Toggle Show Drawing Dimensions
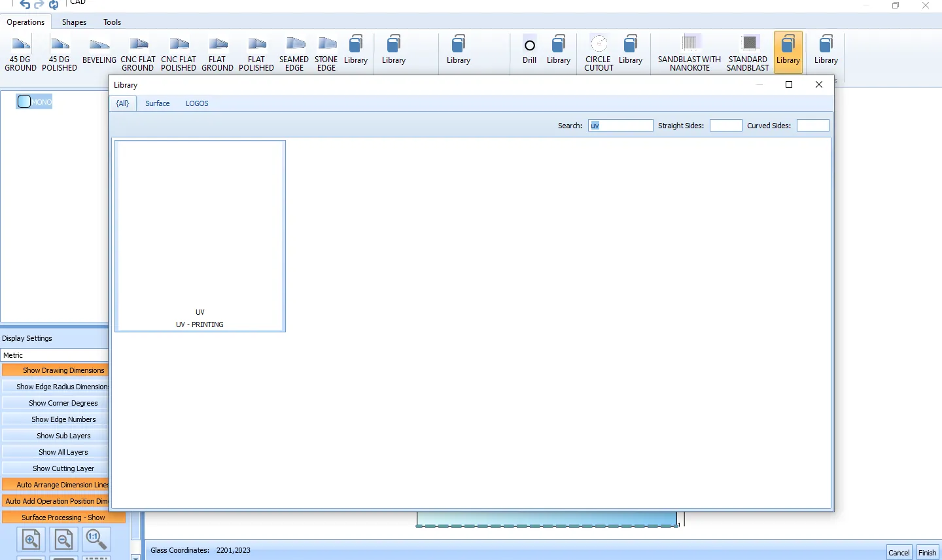Viewport: 942px width, 560px height. click(55, 370)
